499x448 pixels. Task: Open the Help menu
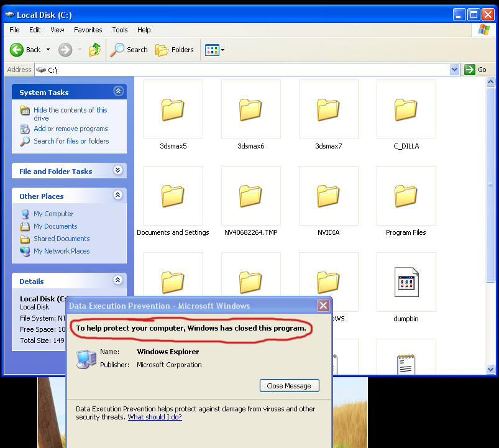tap(144, 30)
